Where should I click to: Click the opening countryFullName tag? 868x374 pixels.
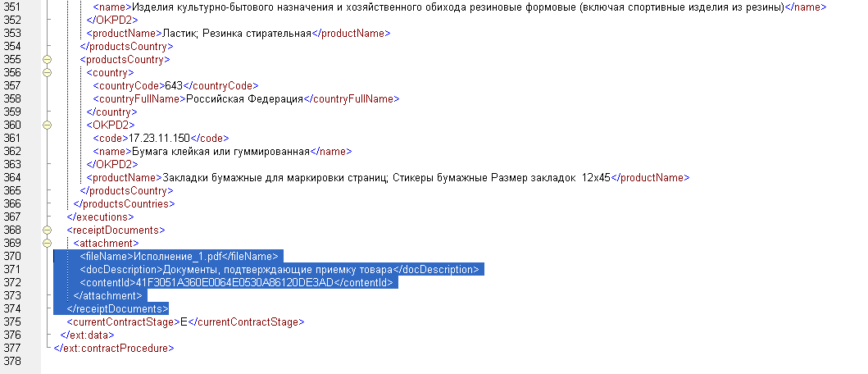(139, 99)
